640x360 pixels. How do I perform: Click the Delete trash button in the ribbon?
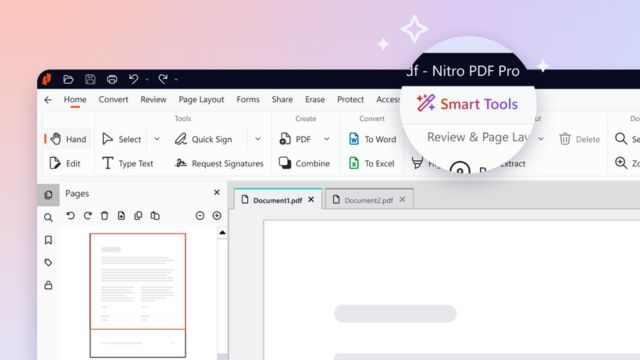579,139
